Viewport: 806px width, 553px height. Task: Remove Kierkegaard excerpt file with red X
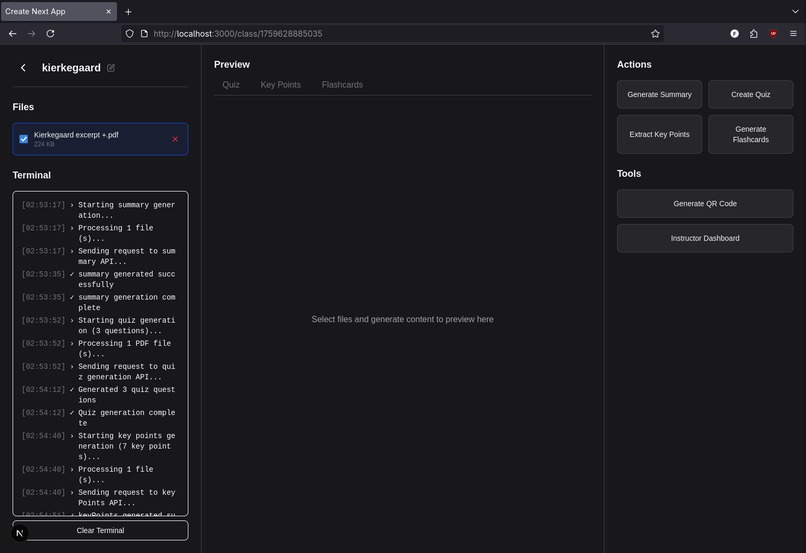click(175, 139)
